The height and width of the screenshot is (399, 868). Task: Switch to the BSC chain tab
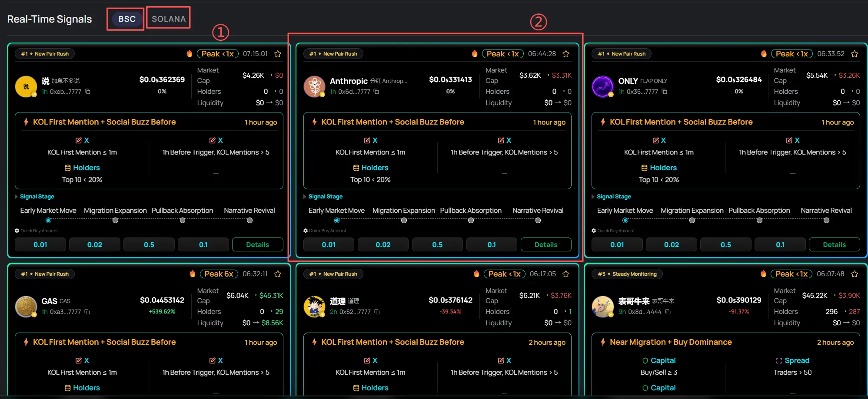[x=127, y=19]
